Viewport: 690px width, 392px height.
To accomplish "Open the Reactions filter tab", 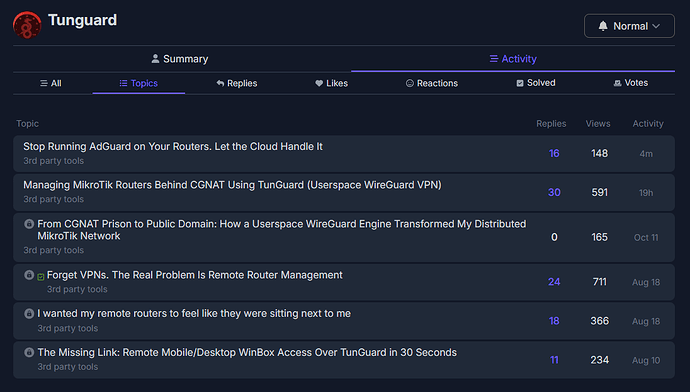I will (x=432, y=83).
